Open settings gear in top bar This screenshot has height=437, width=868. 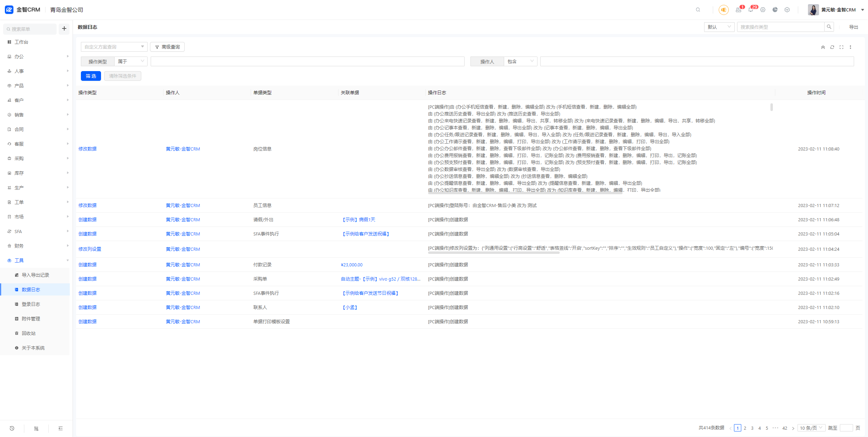tap(763, 10)
